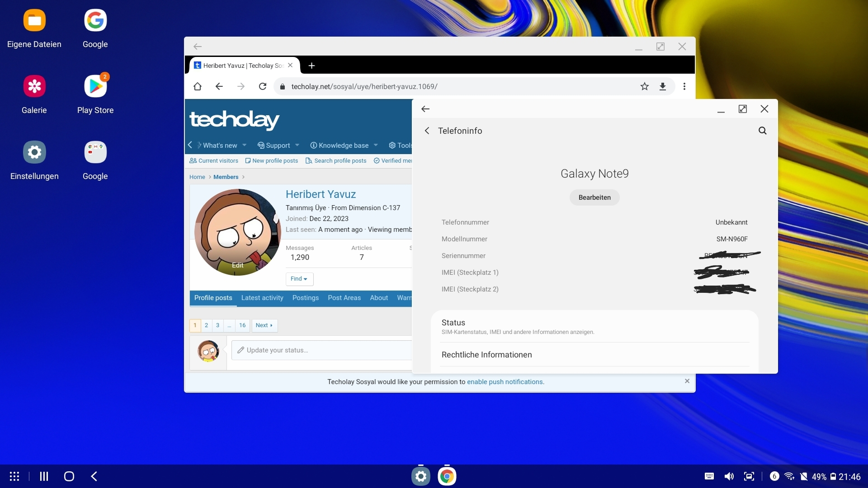The height and width of the screenshot is (488, 868).
Task: Expand Support menu dropdown arrow
Action: (297, 145)
